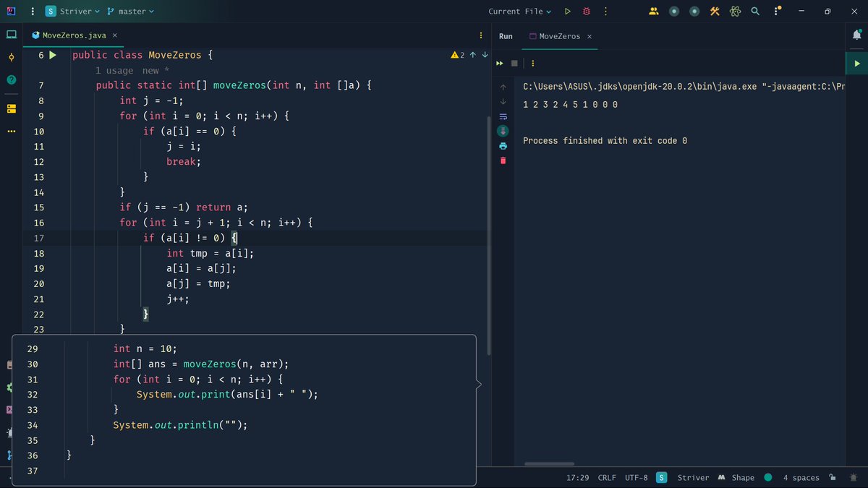Image resolution: width=868 pixels, height=488 pixels.
Task: Open the Striver project dropdown
Action: tap(72, 12)
